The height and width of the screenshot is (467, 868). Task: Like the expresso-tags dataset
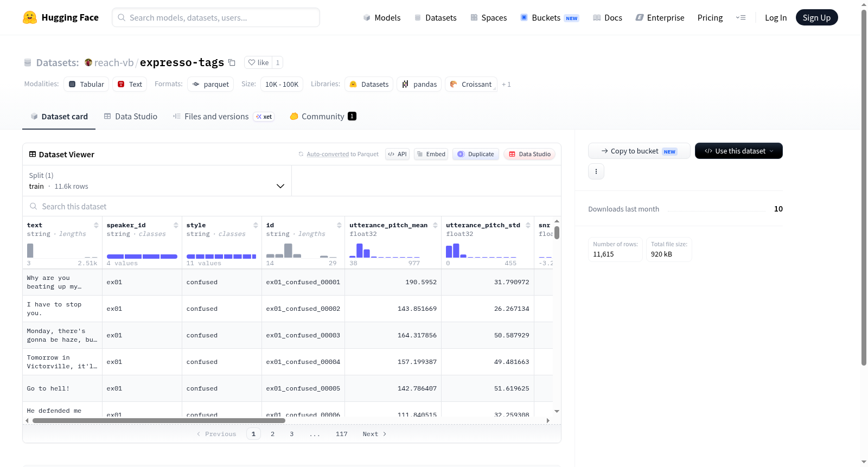coord(258,62)
